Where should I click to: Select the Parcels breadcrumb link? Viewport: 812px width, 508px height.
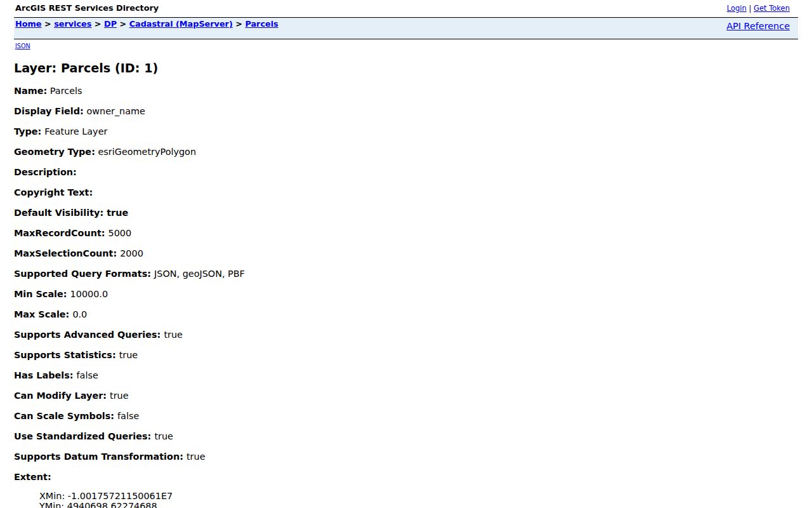point(262,24)
